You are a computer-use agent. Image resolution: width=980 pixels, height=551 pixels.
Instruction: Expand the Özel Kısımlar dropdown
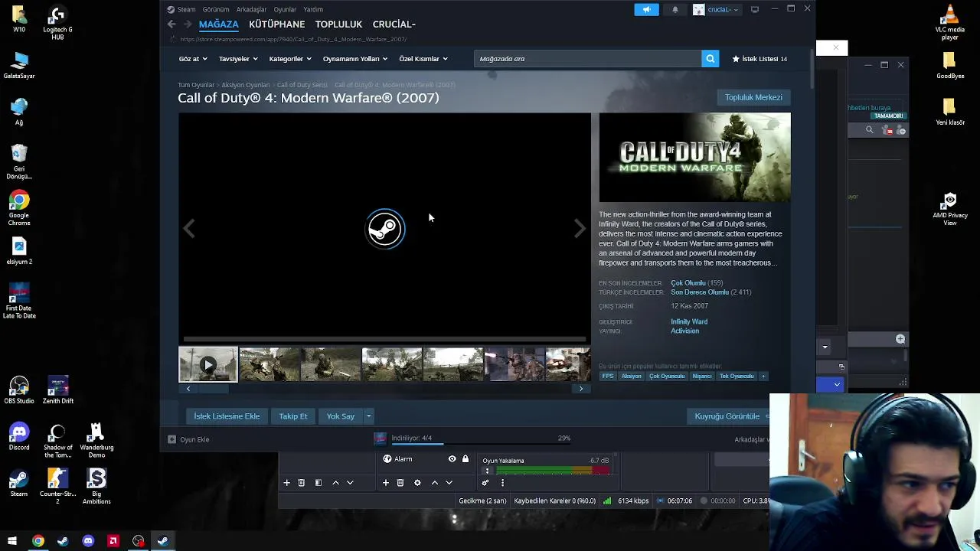click(423, 59)
